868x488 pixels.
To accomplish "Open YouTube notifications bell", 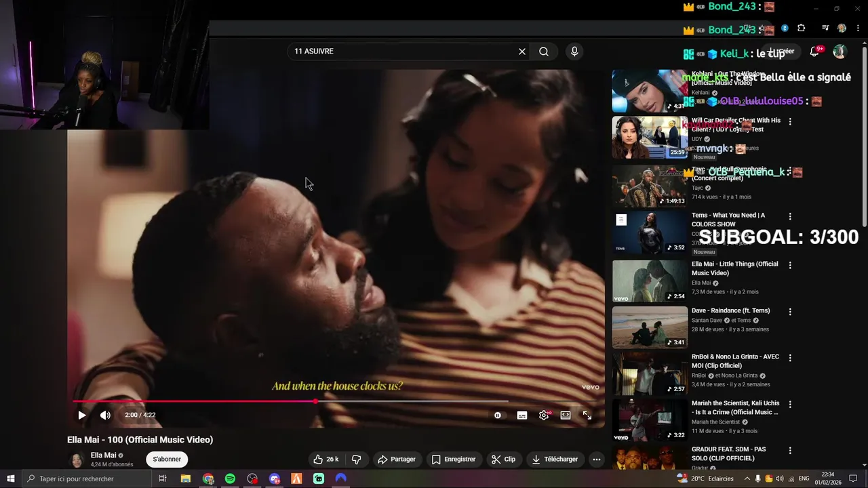I will 815,52.
